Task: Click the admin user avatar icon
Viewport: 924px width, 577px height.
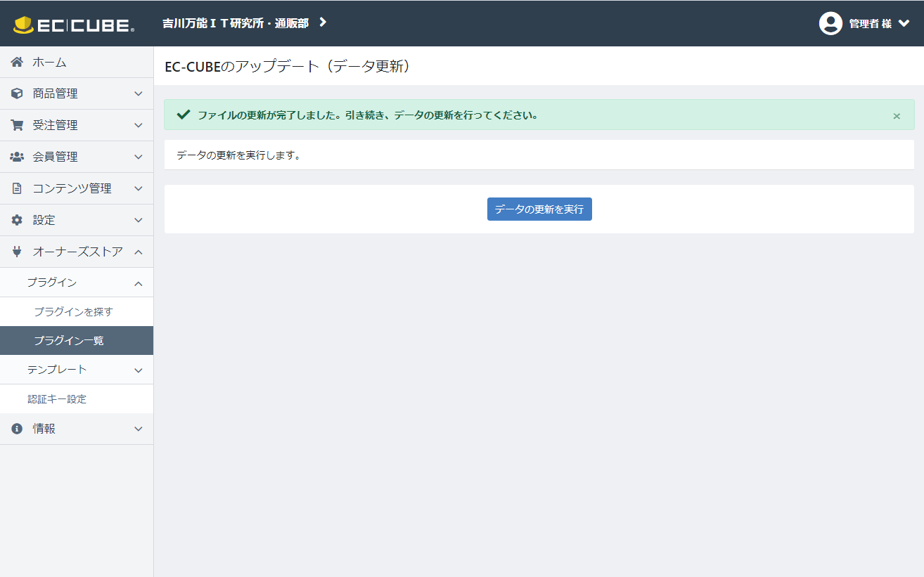Action: (x=830, y=23)
